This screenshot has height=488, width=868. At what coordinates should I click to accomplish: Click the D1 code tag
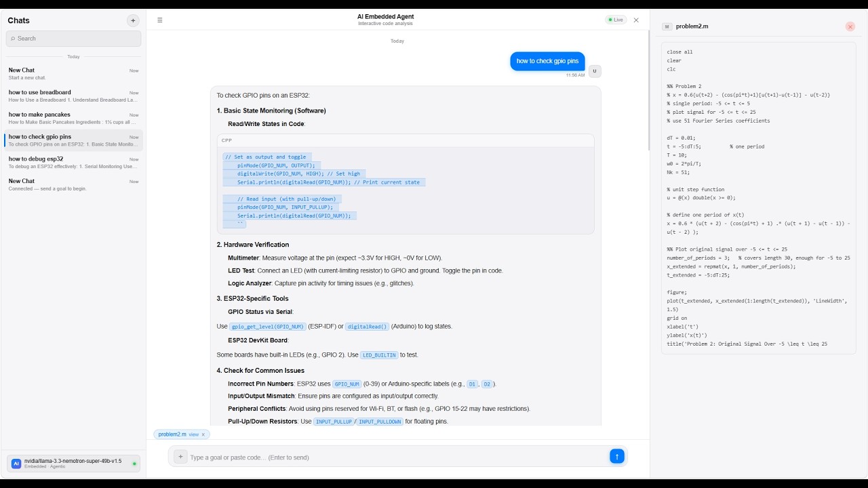point(472,384)
